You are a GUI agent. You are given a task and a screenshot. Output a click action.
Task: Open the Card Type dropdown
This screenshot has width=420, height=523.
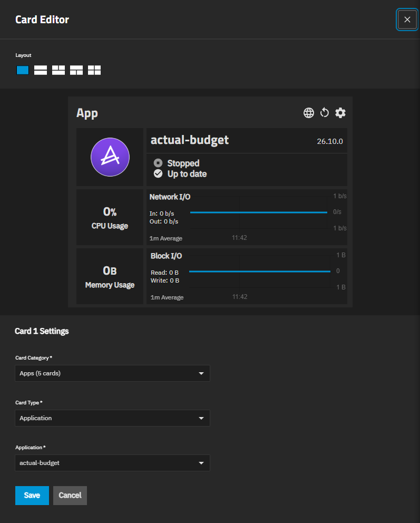point(112,418)
